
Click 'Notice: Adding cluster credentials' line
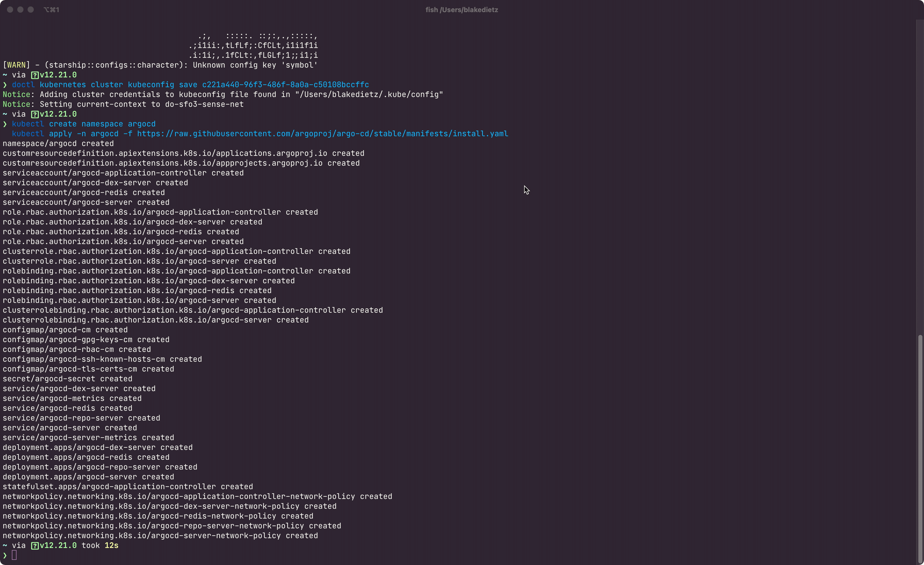tap(223, 94)
